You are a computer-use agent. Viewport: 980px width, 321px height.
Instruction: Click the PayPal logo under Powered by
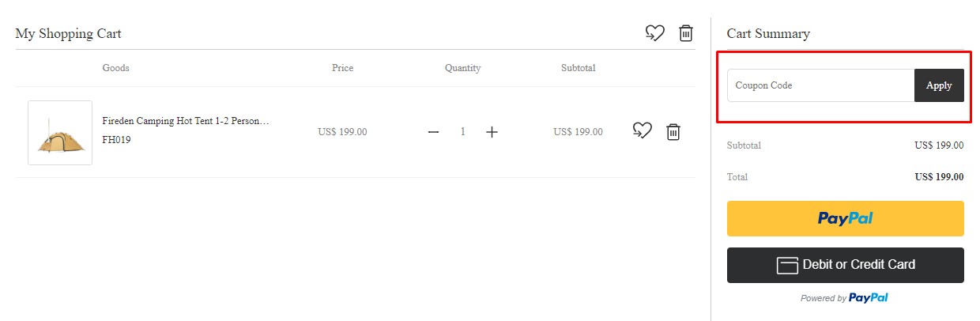pyautogui.click(x=869, y=298)
